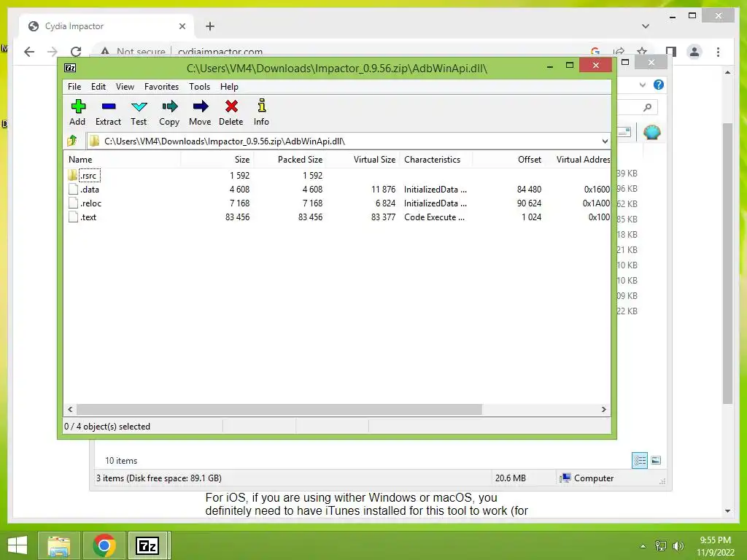The height and width of the screenshot is (560, 747).
Task: Open the Edit menu
Action: (98, 87)
